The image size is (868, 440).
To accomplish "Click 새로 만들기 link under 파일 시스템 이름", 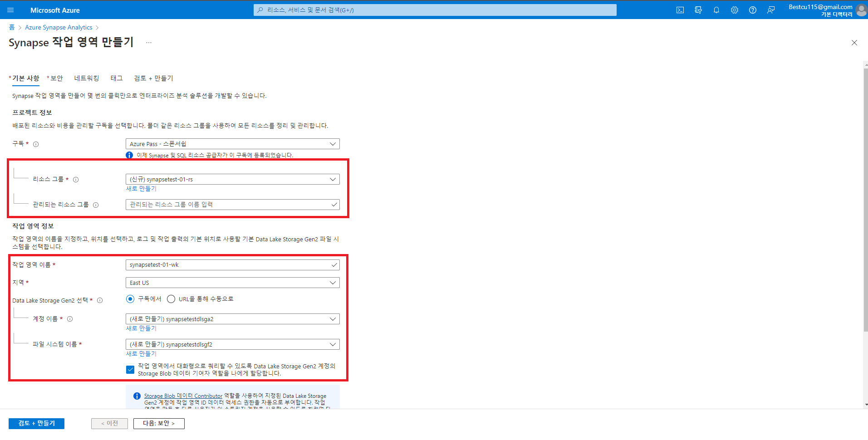I will (141, 354).
